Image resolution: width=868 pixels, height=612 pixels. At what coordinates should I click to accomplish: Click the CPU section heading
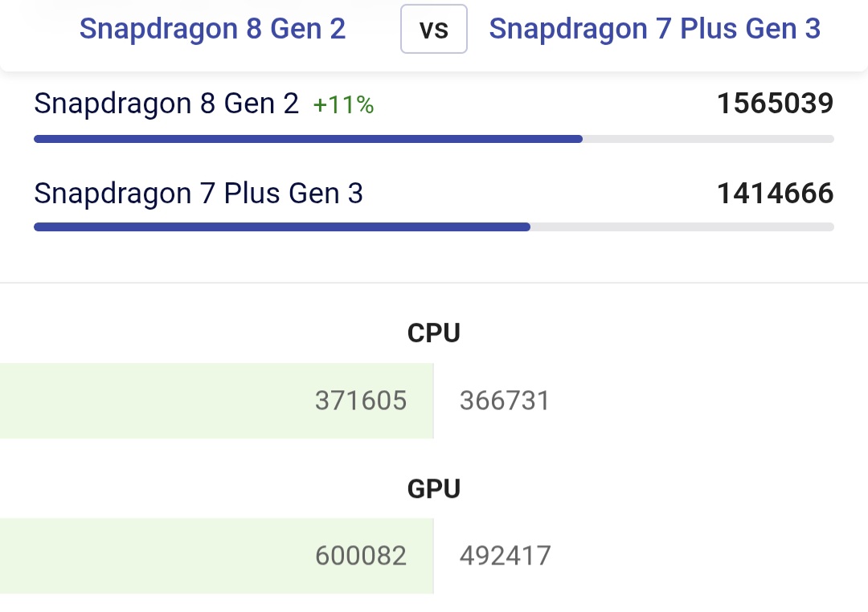[434, 333]
